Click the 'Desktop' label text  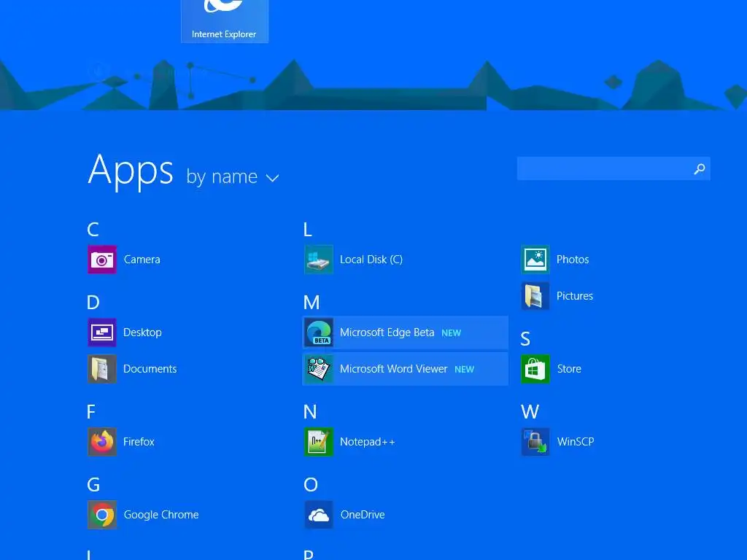pos(142,332)
